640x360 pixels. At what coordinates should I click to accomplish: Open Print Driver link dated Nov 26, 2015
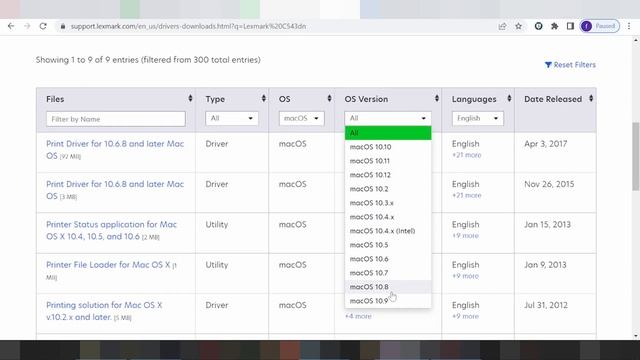coord(115,190)
